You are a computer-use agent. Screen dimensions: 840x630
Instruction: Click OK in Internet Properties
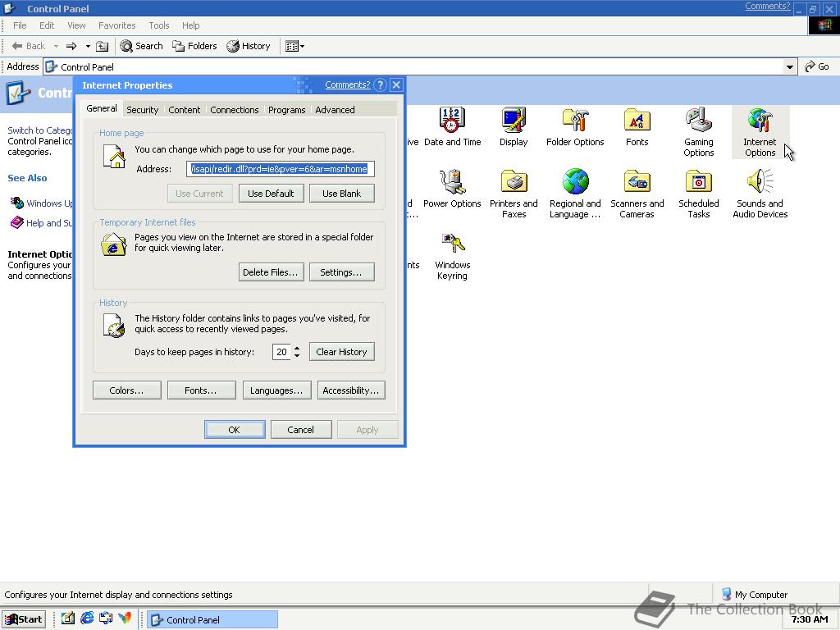tap(235, 430)
